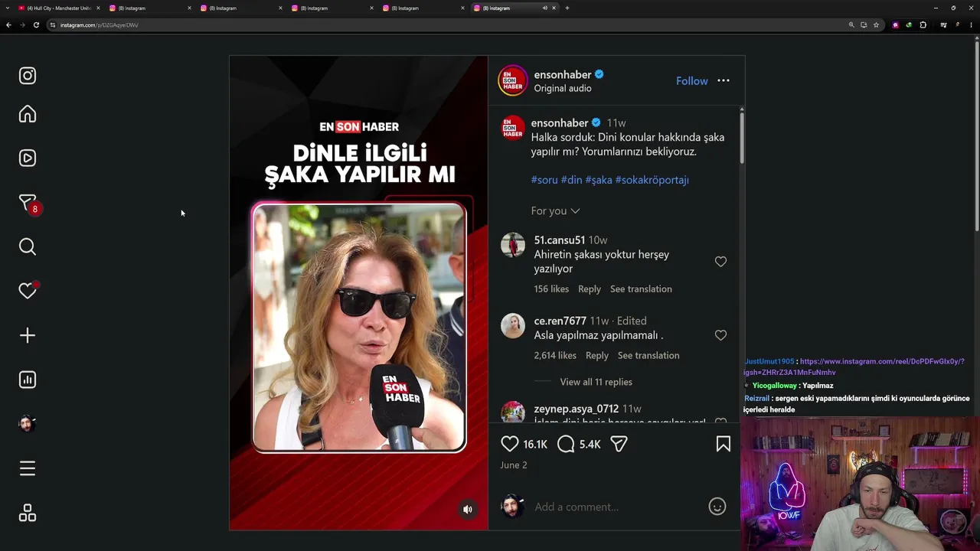Like the comment by ce.ren7677
This screenshot has width=980, height=551.
click(x=720, y=335)
